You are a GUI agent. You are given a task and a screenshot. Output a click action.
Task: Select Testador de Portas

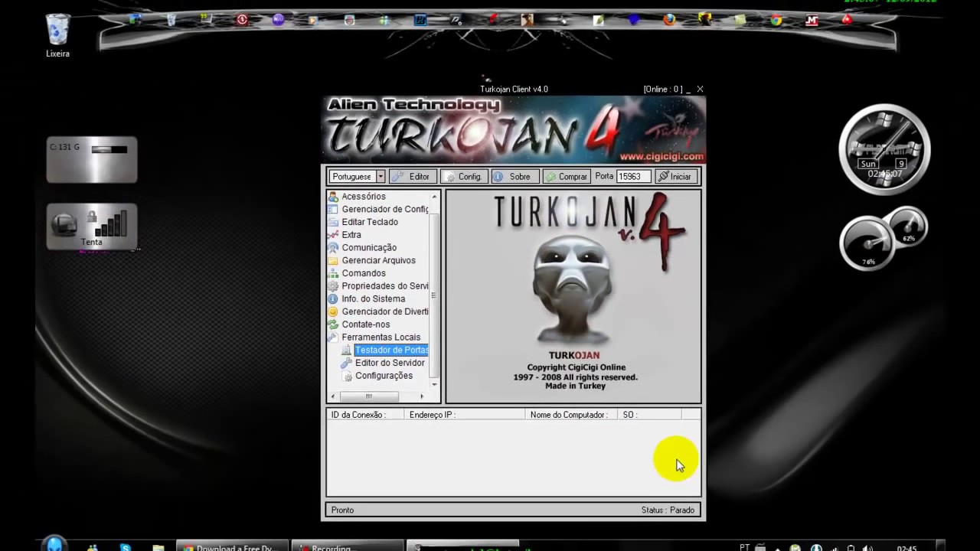391,350
